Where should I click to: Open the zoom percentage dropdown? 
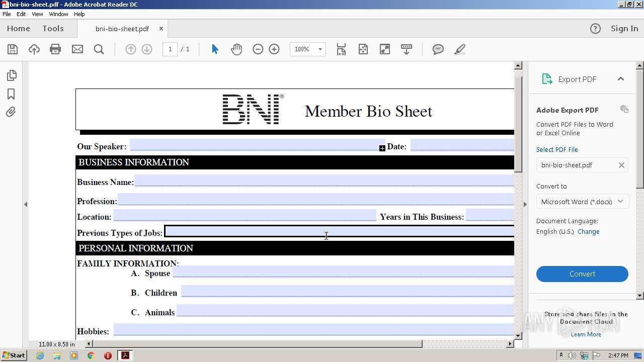pos(320,49)
